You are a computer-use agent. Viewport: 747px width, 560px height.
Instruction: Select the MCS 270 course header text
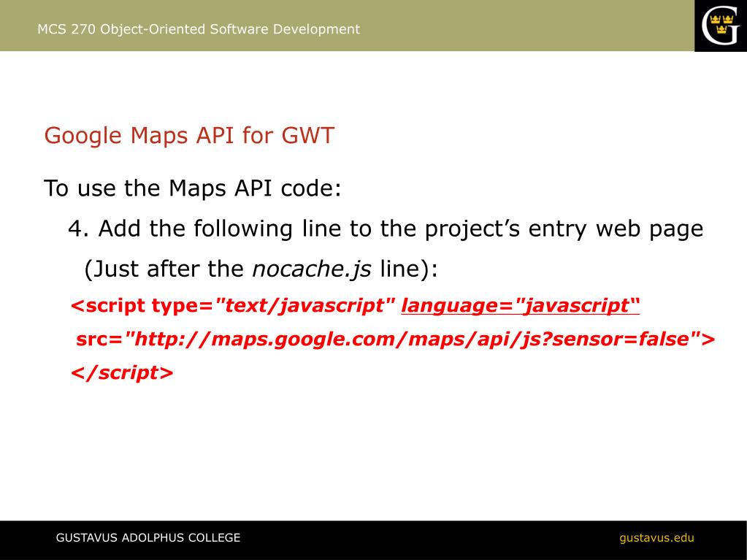199,29
